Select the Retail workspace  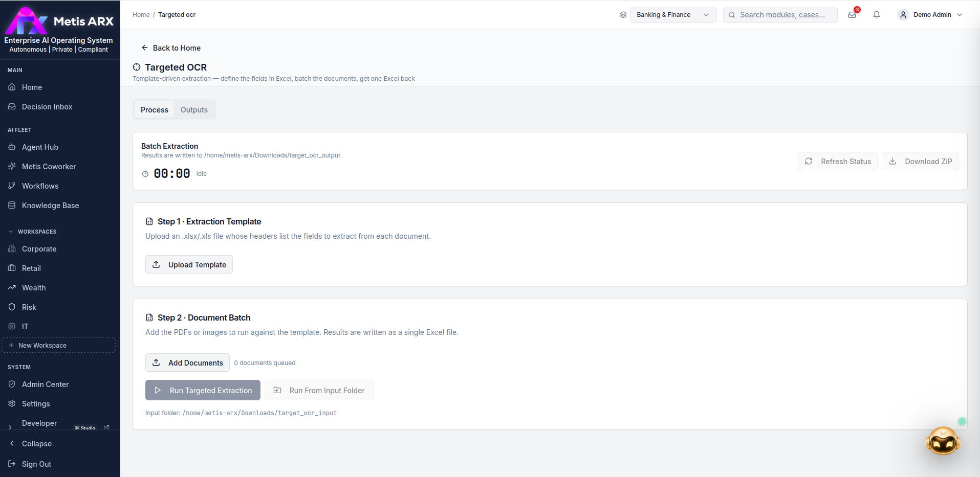[x=60, y=268]
